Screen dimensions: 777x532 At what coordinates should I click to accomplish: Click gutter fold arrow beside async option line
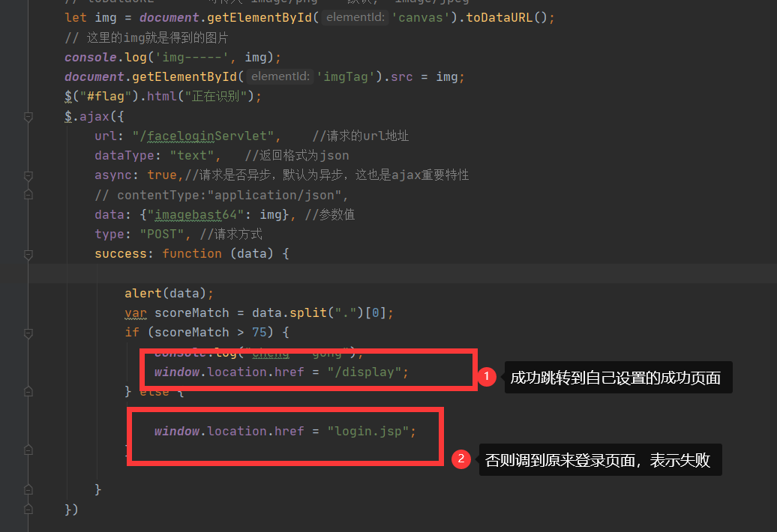pos(28,177)
